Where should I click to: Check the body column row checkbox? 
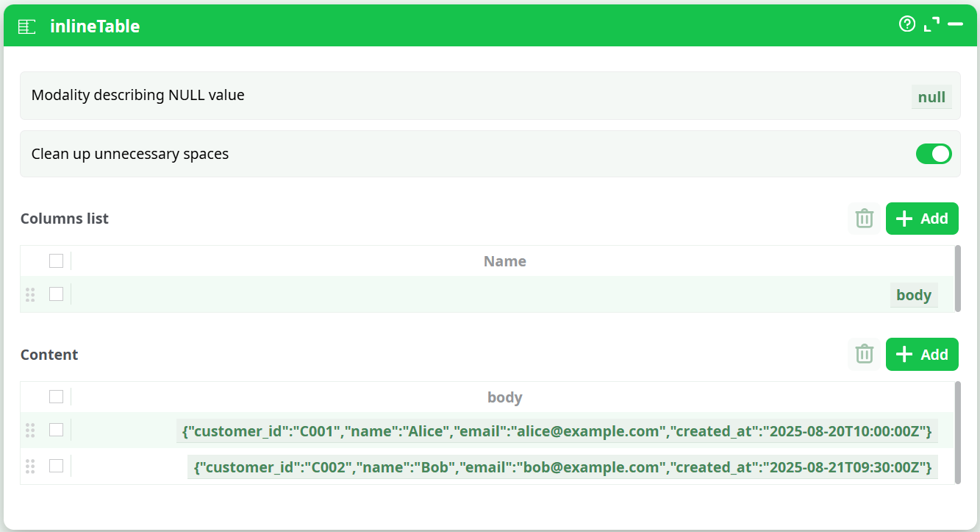56,294
